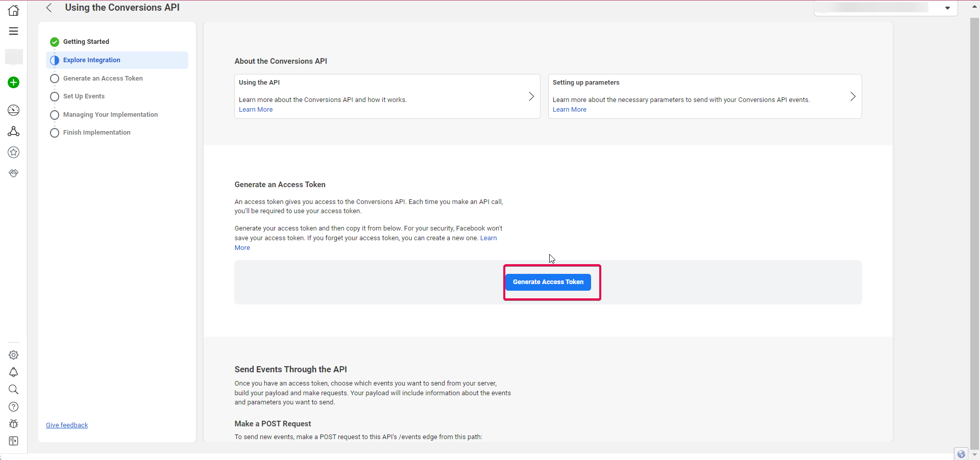The height and width of the screenshot is (460, 980).
Task: Open Learn More under Setting up parameters
Action: coord(570,110)
